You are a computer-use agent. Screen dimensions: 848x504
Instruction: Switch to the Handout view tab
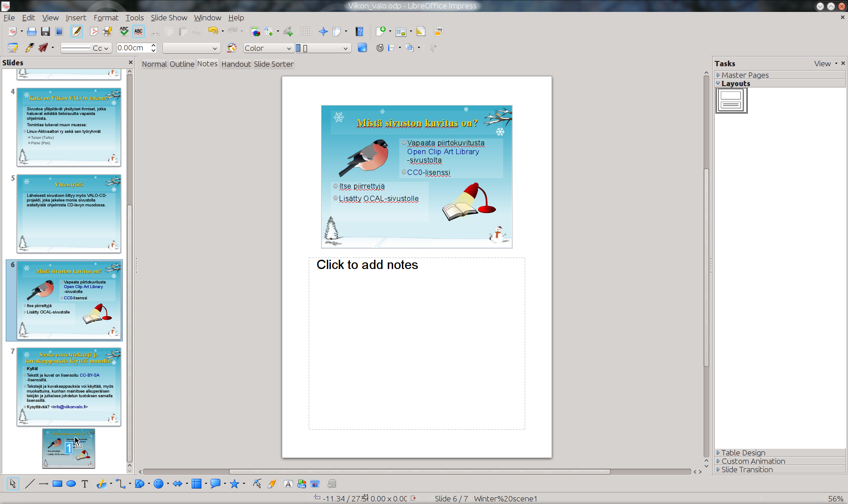point(236,64)
